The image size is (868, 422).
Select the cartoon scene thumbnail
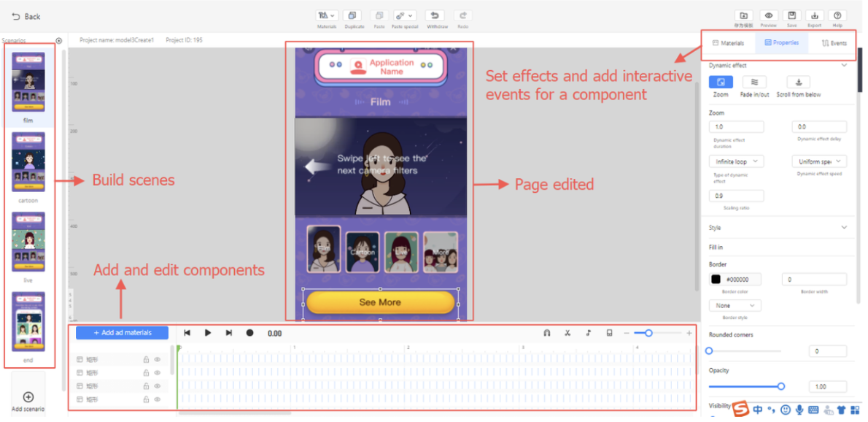[28, 162]
